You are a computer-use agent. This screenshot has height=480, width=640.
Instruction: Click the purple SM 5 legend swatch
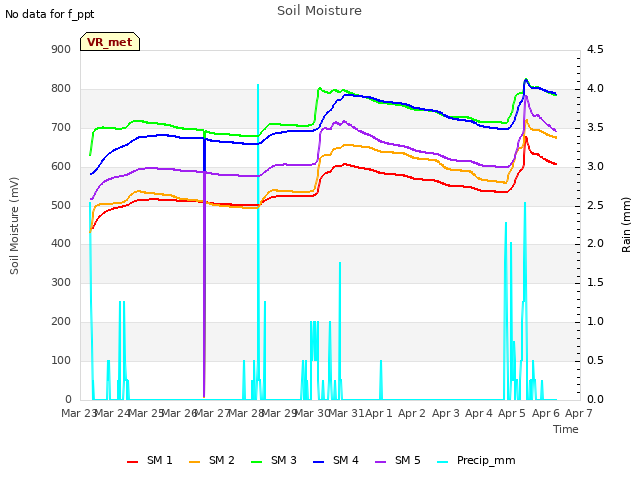coord(380,462)
